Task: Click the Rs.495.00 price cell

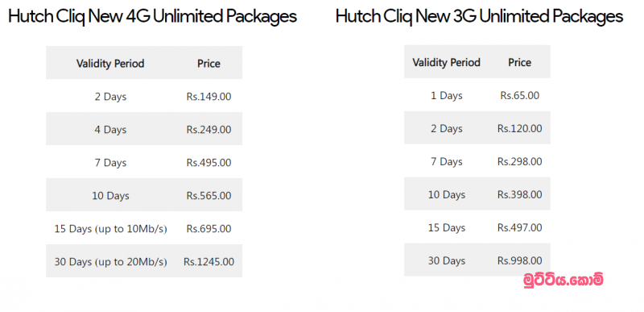Action: click(208, 163)
